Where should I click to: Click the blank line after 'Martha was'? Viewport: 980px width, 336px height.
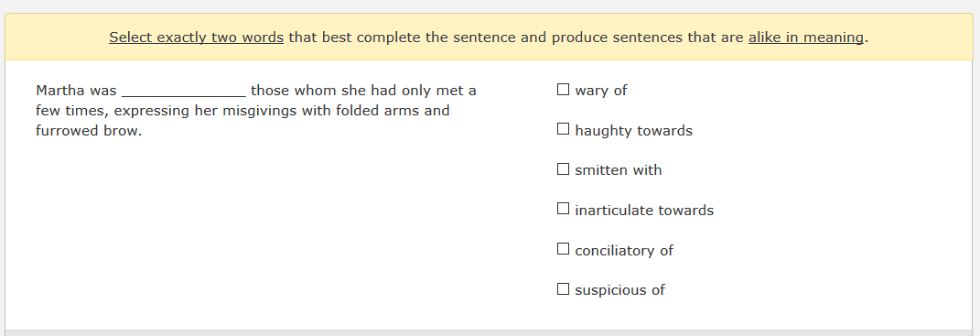tap(184, 92)
